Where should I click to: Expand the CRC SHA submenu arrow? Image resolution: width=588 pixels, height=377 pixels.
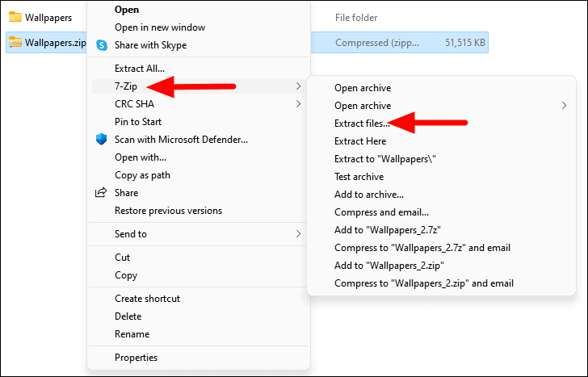tap(298, 104)
